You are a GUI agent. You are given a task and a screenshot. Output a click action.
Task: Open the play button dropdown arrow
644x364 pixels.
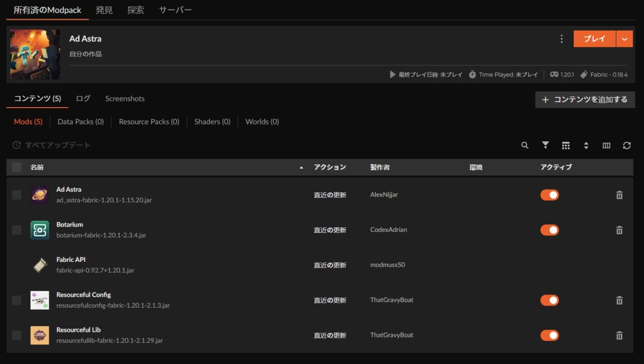coord(624,39)
